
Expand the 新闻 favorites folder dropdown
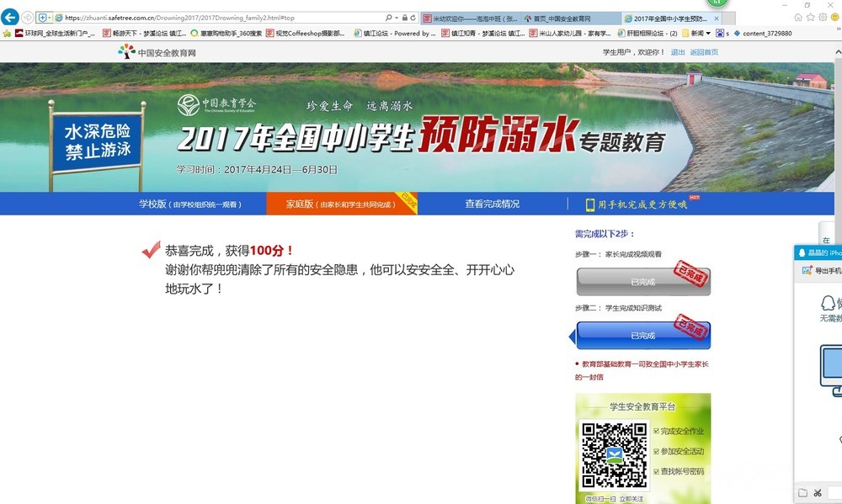tap(708, 34)
